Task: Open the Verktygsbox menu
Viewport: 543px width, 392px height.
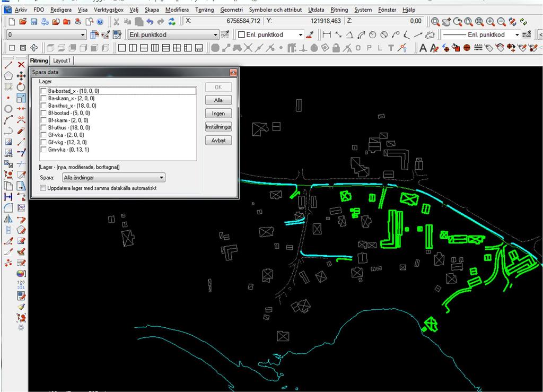Action: click(108, 10)
